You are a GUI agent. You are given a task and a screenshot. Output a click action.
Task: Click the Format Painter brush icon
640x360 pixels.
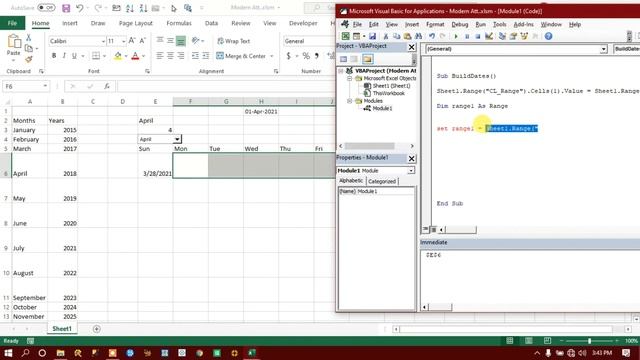[29, 60]
